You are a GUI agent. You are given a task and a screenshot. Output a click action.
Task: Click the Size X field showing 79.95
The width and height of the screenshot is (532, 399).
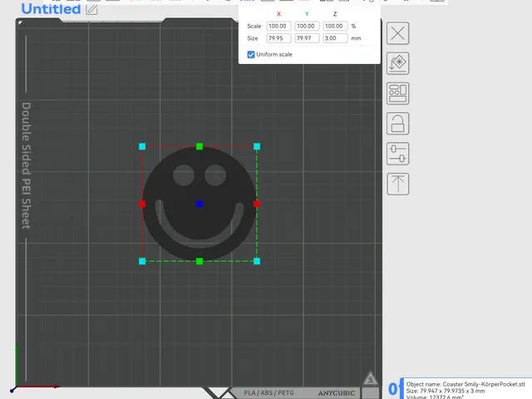click(x=278, y=38)
